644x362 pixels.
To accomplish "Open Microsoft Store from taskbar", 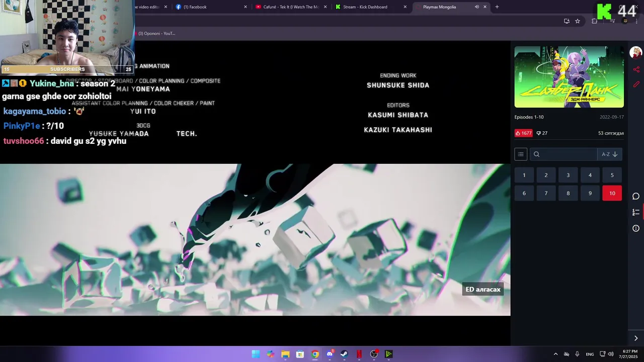I will tap(300, 354).
